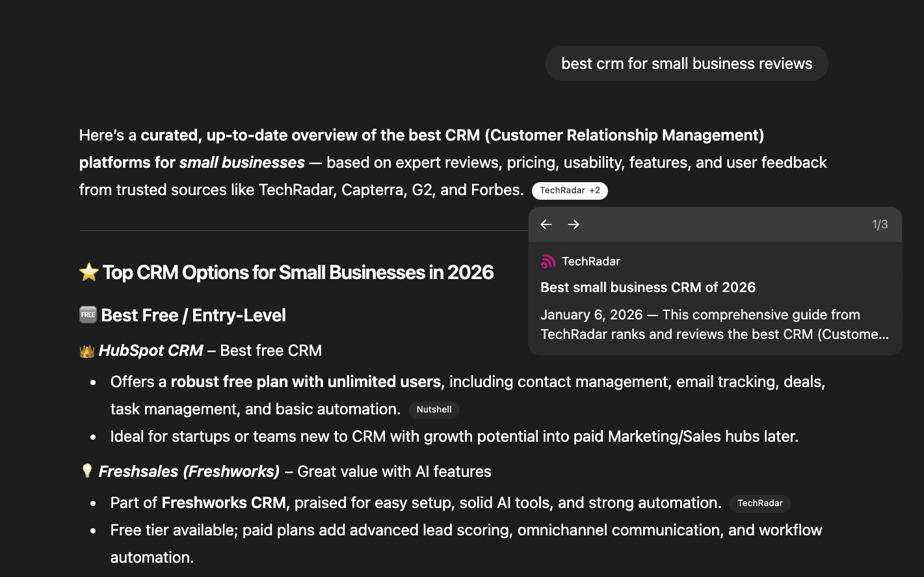Go to next source in citation popup

tap(574, 224)
